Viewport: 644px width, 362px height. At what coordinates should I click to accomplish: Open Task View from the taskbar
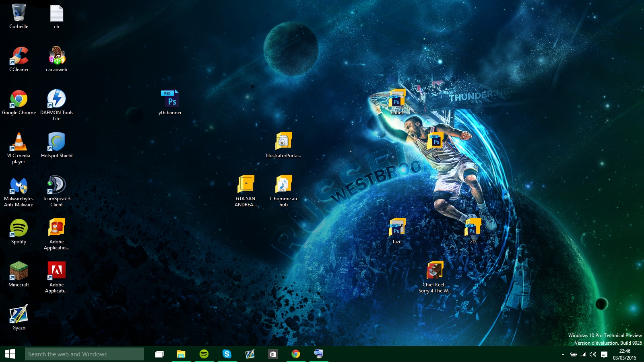[x=159, y=354]
